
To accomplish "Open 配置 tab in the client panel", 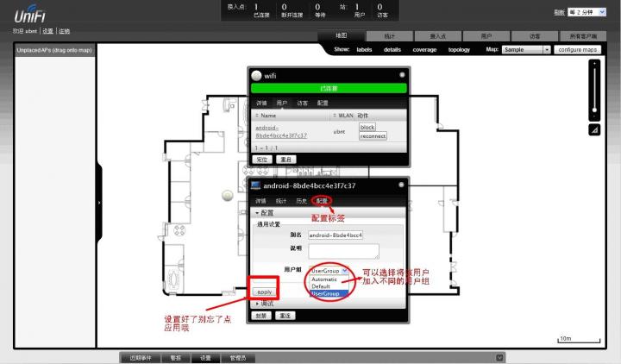I will coord(322,201).
